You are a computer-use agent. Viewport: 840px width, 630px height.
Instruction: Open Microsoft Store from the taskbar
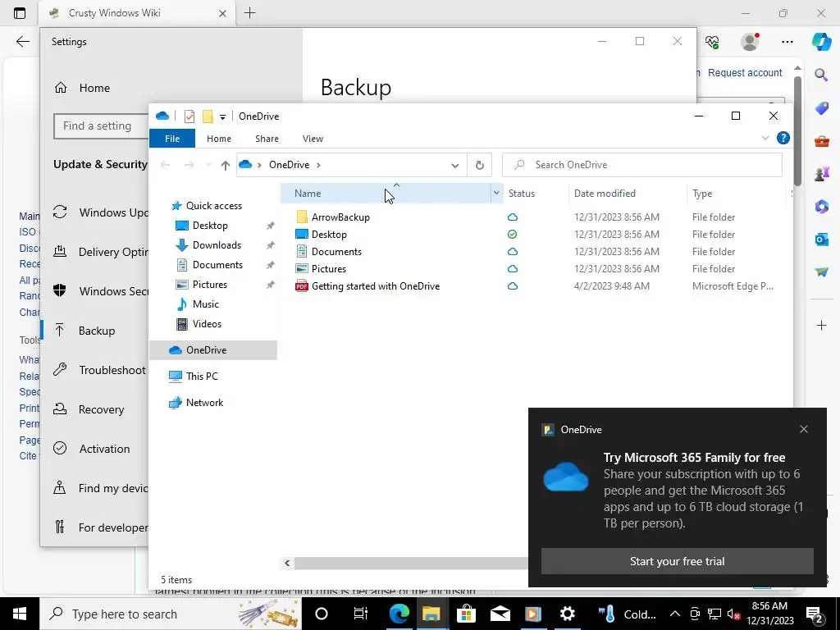[x=466, y=614]
